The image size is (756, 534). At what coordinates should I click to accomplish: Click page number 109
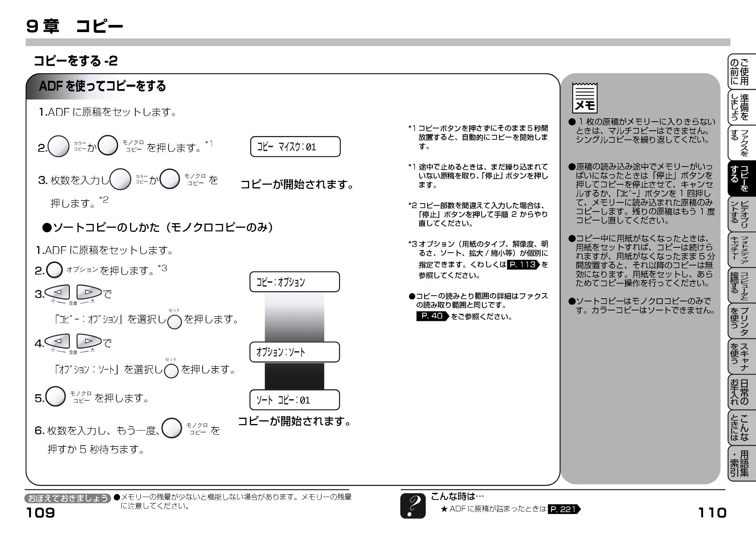[40, 513]
